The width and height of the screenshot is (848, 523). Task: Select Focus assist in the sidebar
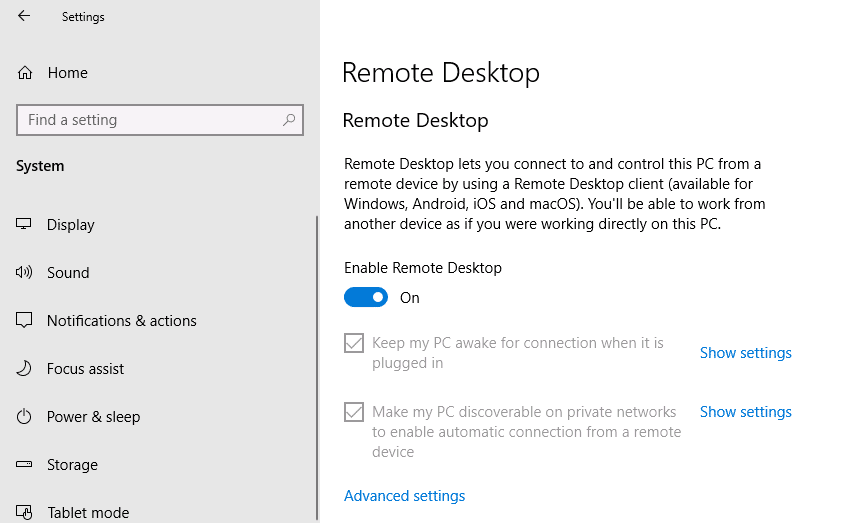click(85, 369)
